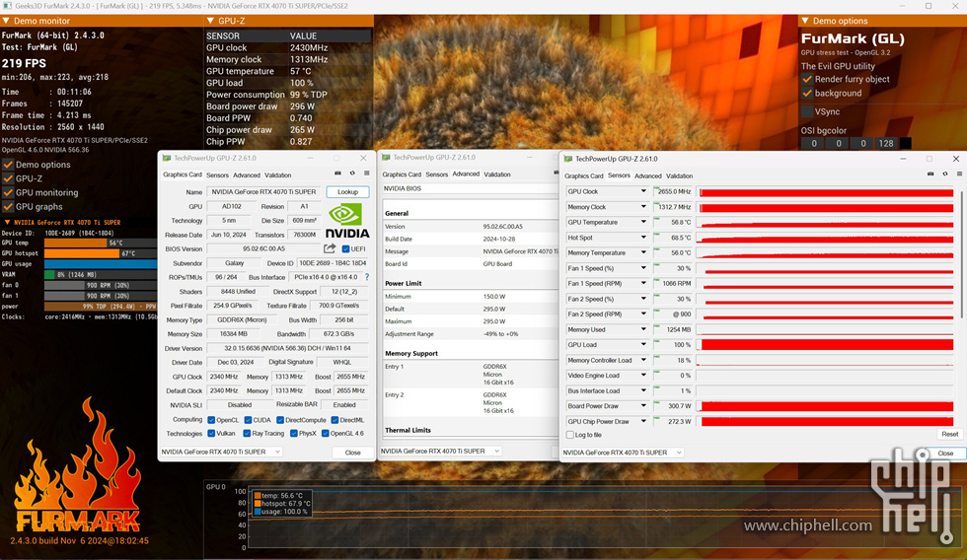The width and height of the screenshot is (967, 560).
Task: Toggle the Ray Tracing checkbox
Action: tap(247, 434)
